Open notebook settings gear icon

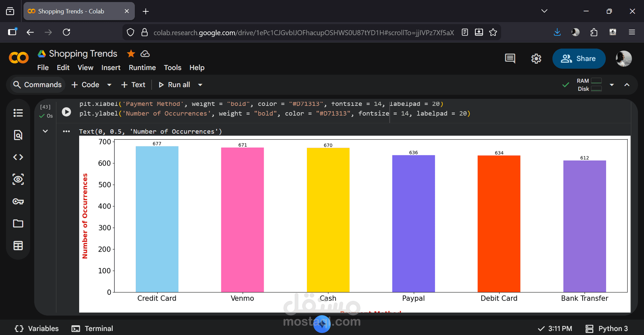536,59
